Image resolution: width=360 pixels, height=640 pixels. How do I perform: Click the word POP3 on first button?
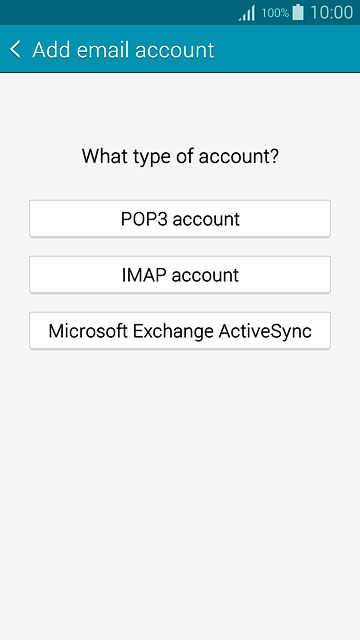[144, 219]
